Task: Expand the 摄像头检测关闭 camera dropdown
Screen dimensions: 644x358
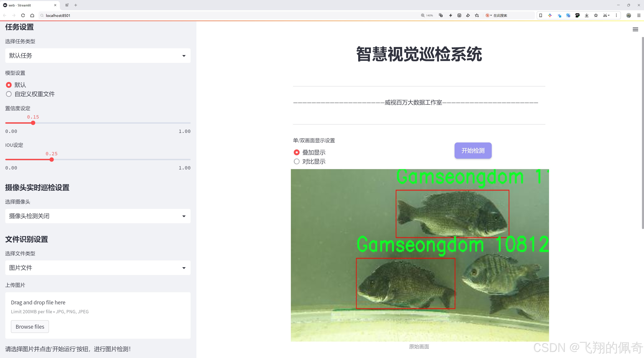Action: pos(98,216)
